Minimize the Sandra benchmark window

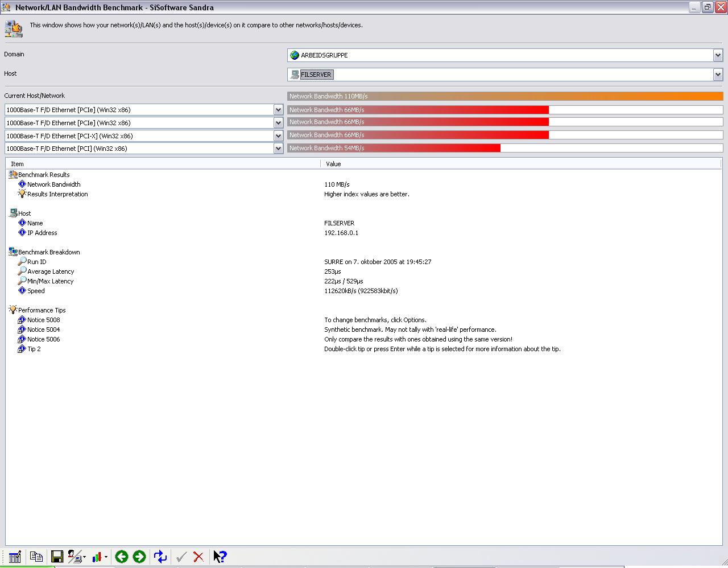click(694, 7)
